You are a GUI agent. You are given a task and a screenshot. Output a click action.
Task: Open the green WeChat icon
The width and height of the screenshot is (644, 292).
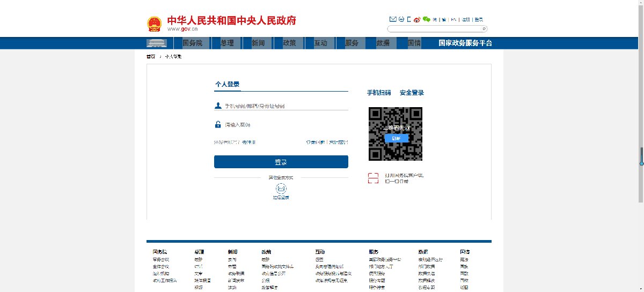point(427,19)
